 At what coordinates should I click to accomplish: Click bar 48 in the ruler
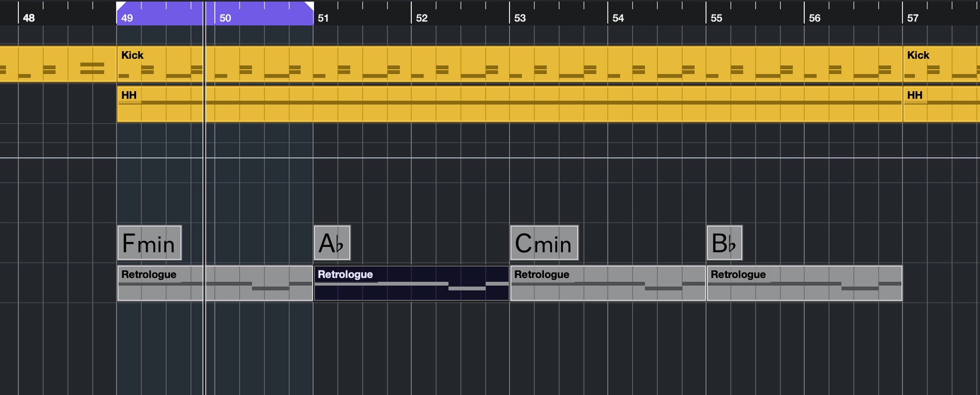click(29, 18)
